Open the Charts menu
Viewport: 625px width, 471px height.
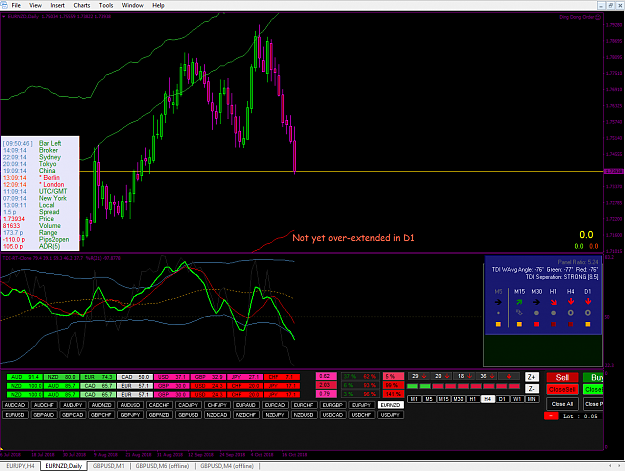[82, 5]
